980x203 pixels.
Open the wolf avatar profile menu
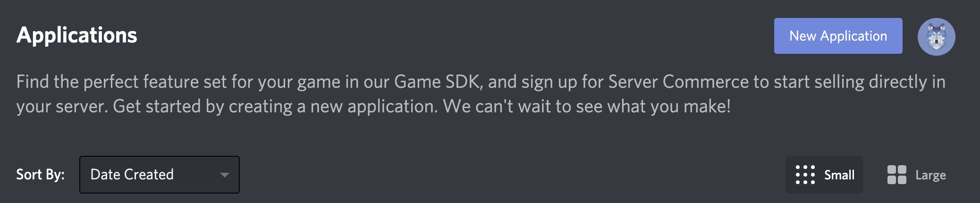[x=936, y=37]
